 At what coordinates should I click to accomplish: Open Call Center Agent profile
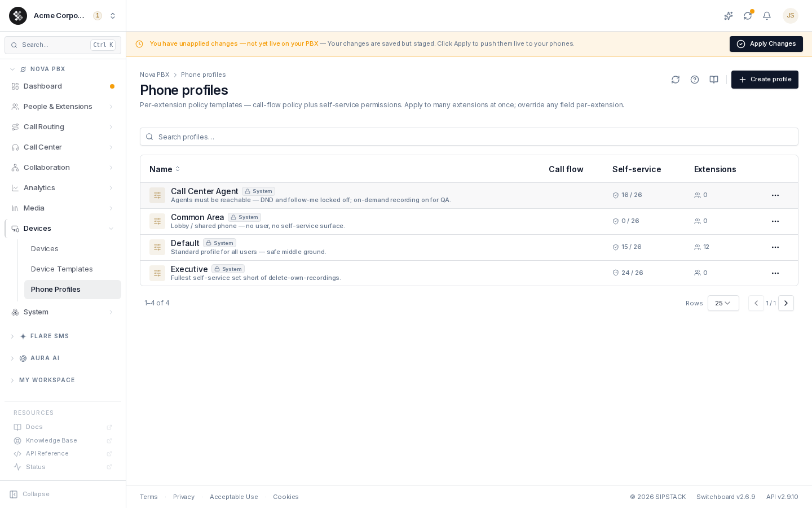(204, 191)
